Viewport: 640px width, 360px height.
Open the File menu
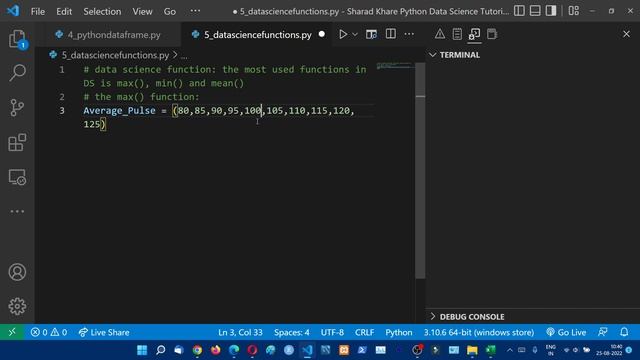[x=38, y=11]
